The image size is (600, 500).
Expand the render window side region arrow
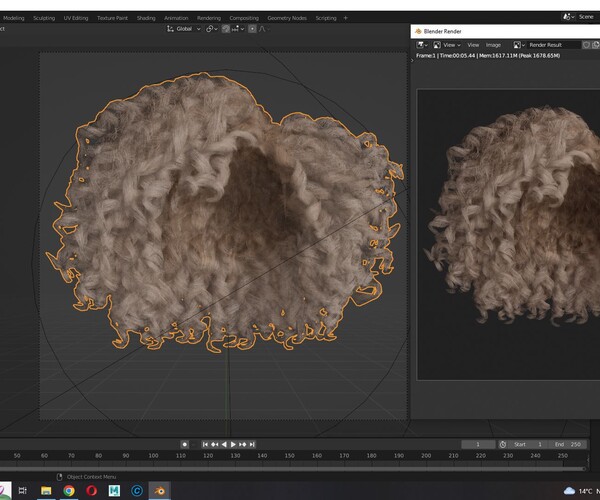(412, 60)
